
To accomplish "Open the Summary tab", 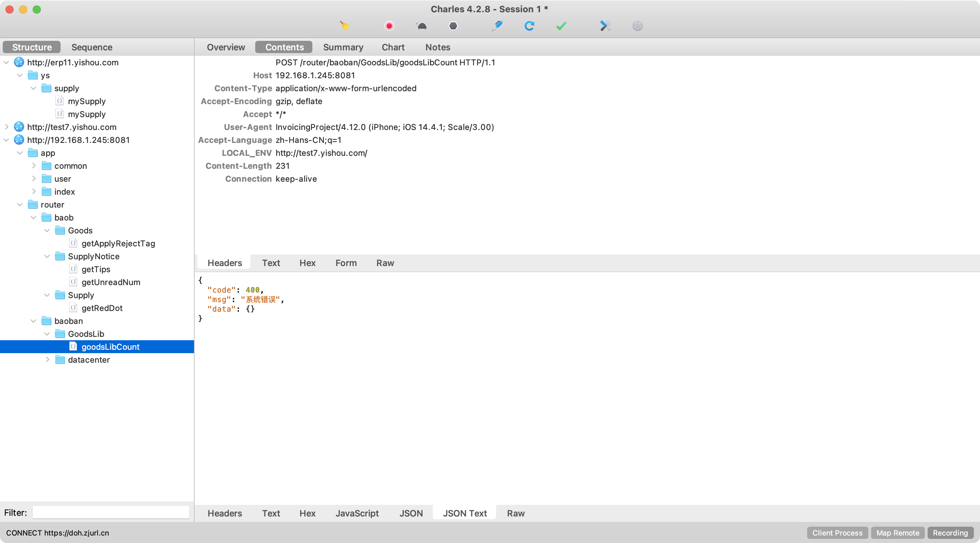I will coord(343,47).
